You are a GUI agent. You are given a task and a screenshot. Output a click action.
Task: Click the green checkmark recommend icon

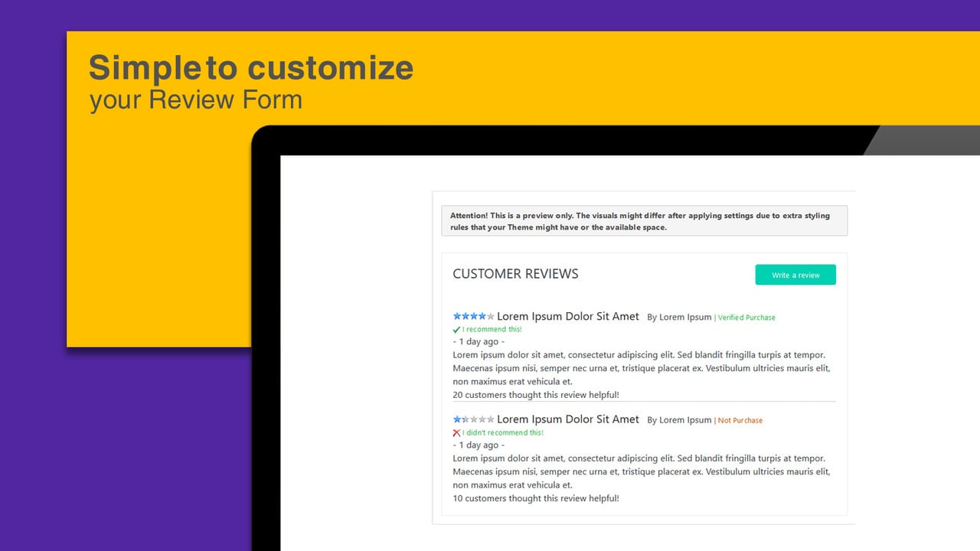(x=457, y=330)
